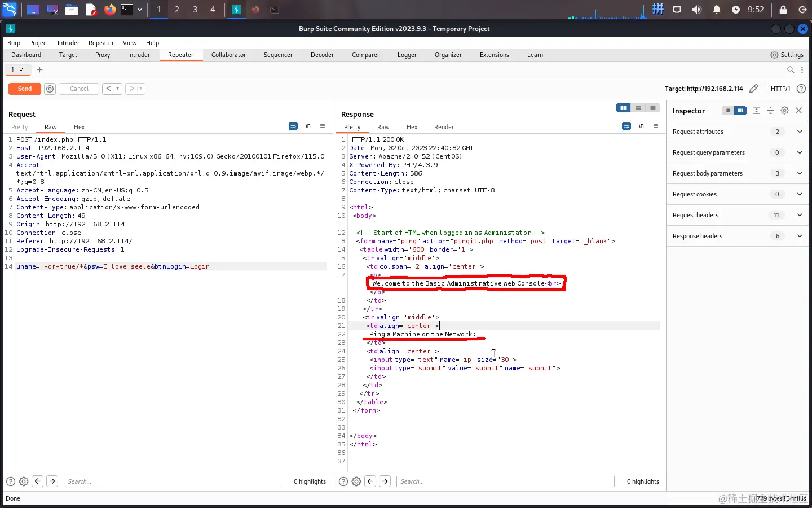Collapse all Inspector sections icon

point(770,111)
